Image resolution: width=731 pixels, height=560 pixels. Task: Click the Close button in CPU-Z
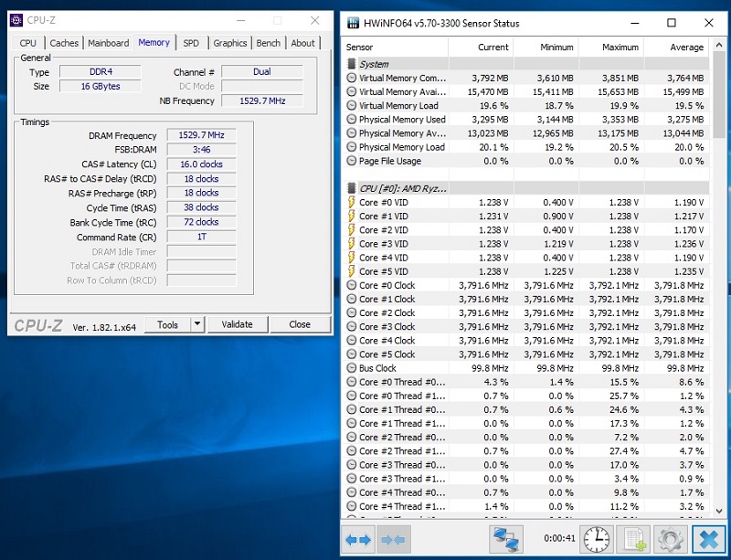300,324
